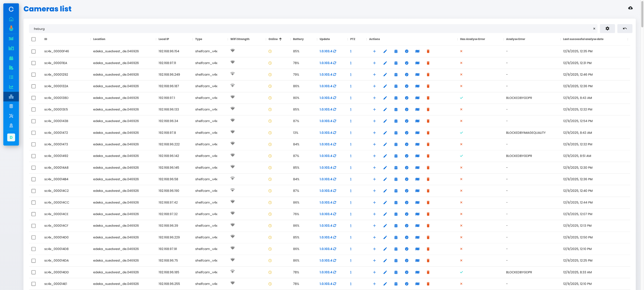This screenshot has width=644, height=290.
Task: Open the D user avatar menu
Action: (11, 137)
